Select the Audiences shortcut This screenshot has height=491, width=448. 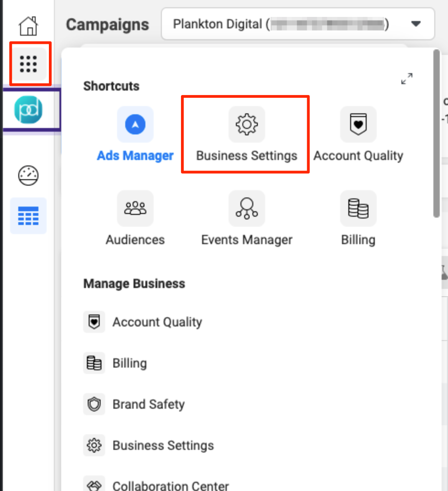[135, 219]
